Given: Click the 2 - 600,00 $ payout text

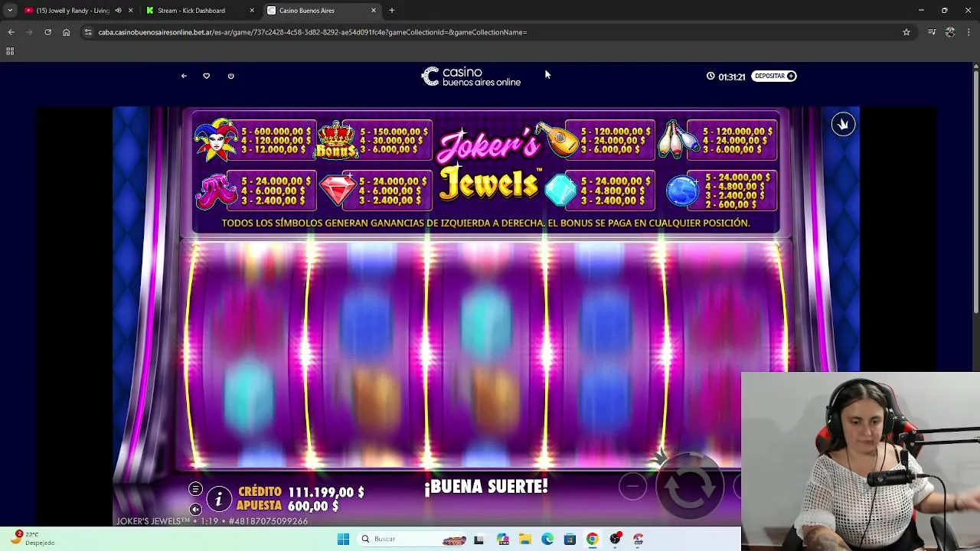Looking at the screenshot, I should (731, 204).
